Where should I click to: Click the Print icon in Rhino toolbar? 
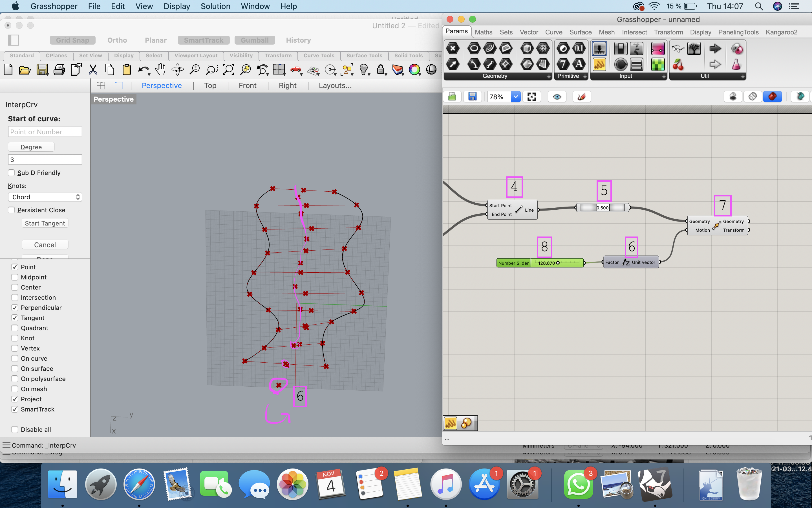pyautogui.click(x=59, y=70)
